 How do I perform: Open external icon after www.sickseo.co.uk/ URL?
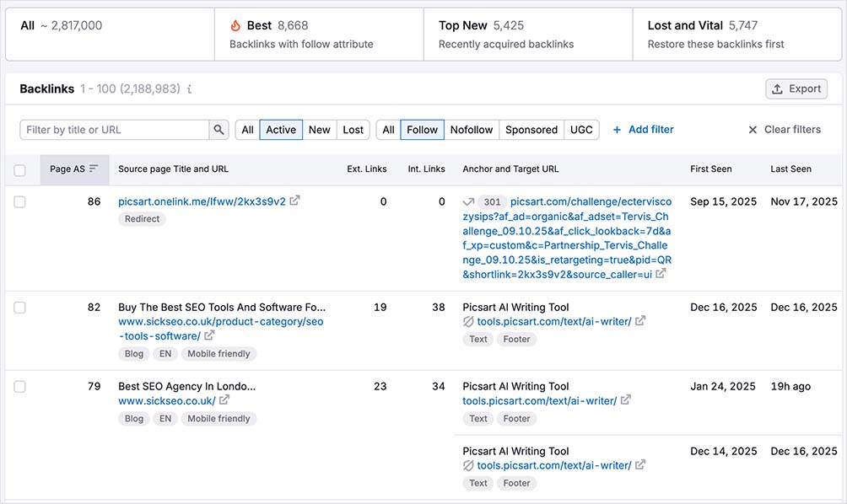coord(224,400)
